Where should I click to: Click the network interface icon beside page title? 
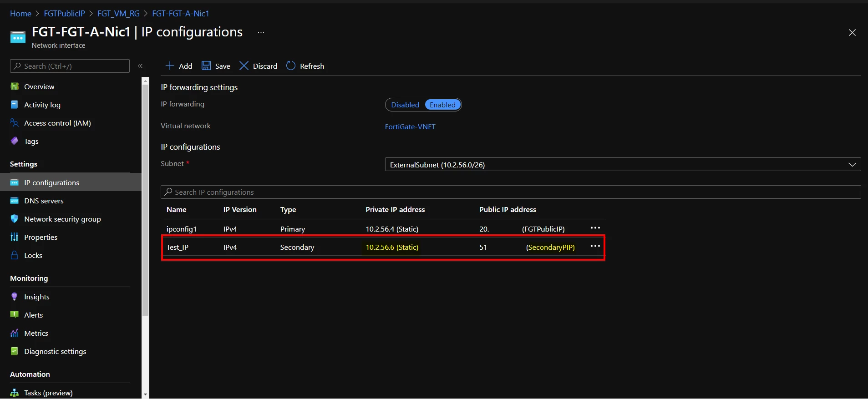[x=18, y=37]
